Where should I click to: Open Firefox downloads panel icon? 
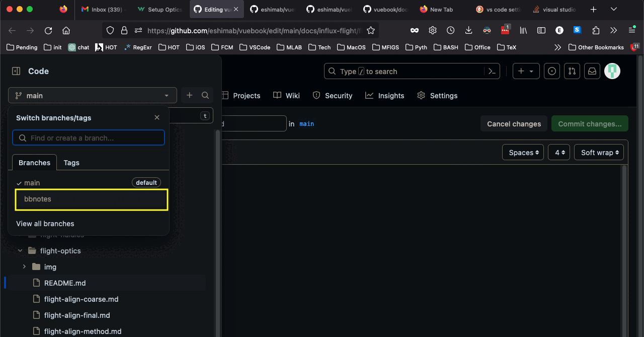[468, 30]
